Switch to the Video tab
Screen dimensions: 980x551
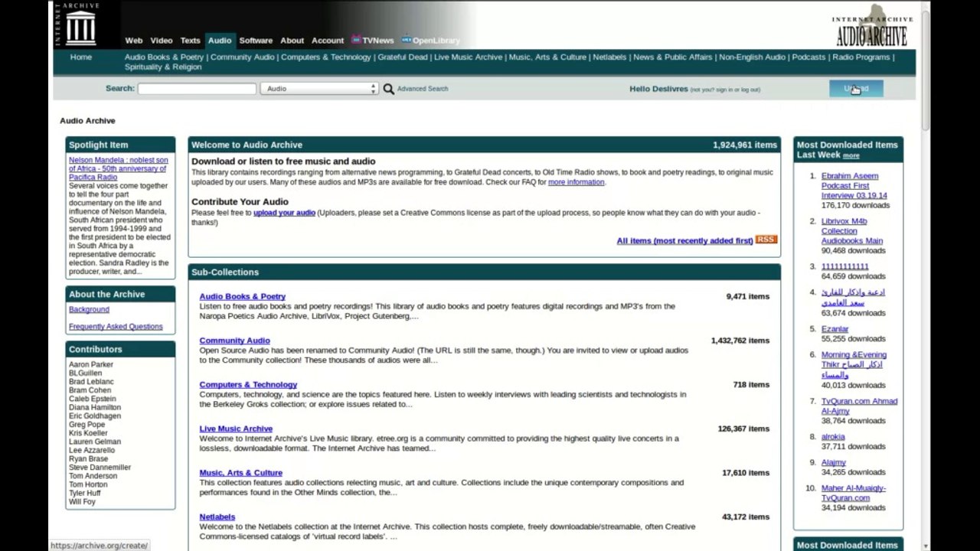(162, 41)
